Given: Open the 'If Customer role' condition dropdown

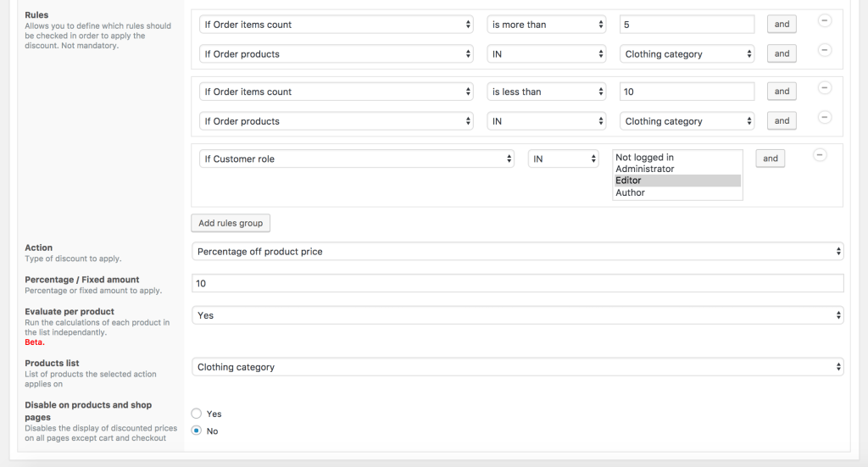Looking at the screenshot, I should 357,158.
